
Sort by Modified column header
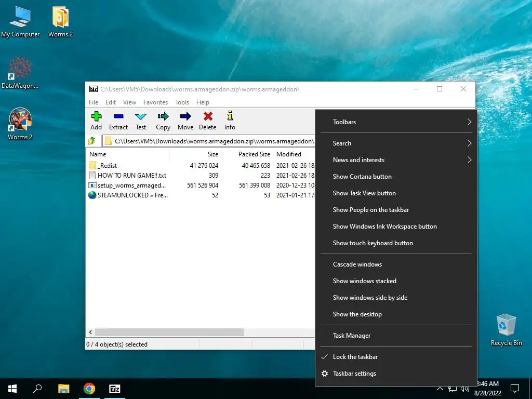pyautogui.click(x=294, y=154)
